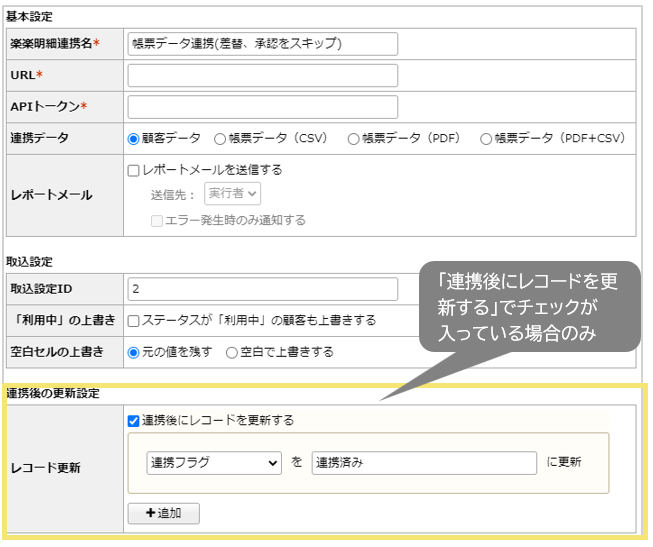Image resolution: width=653 pixels, height=547 pixels.
Task: Enable レポートメールを送信する checkbox
Action: (x=134, y=170)
